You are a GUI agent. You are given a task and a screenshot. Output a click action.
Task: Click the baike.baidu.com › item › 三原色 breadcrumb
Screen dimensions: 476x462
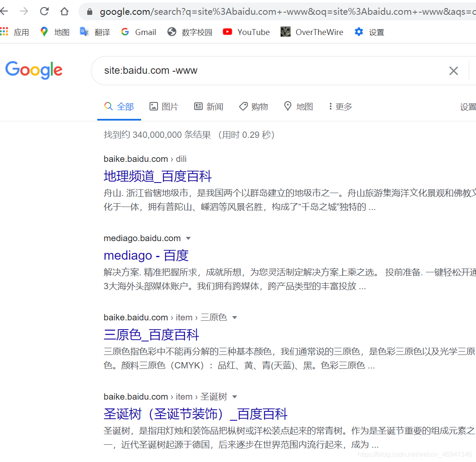165,317
